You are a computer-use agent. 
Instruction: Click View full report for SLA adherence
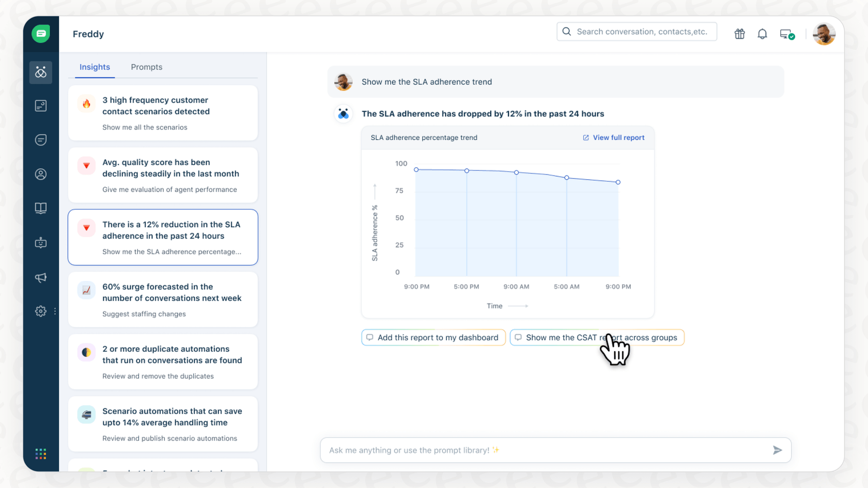[x=614, y=137]
